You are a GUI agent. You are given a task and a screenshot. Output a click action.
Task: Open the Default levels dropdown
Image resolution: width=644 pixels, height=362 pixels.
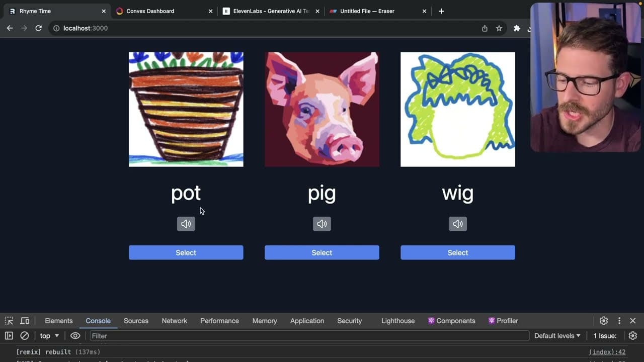tap(557, 336)
